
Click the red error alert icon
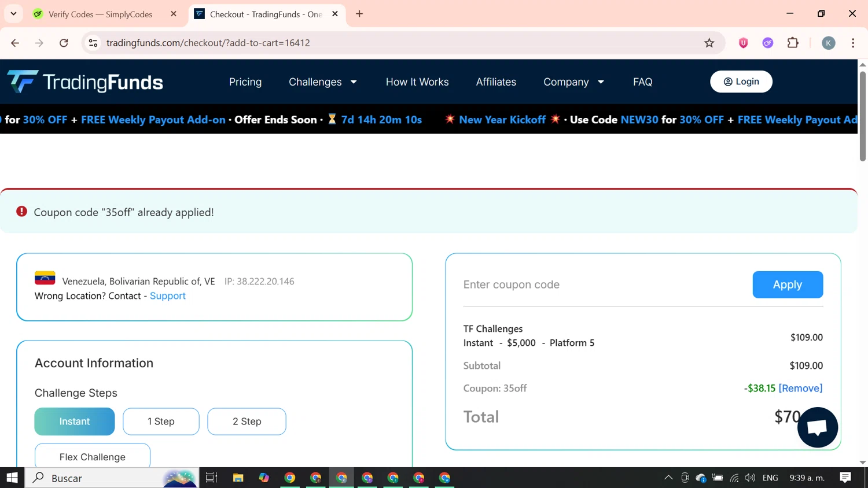coord(21,212)
